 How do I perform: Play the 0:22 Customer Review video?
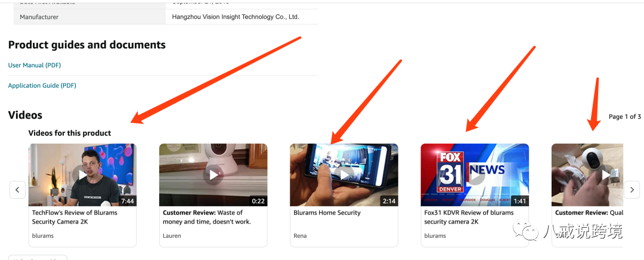click(213, 175)
